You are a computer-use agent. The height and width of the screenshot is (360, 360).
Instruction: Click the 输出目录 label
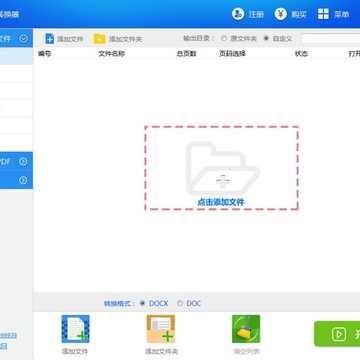199,38
